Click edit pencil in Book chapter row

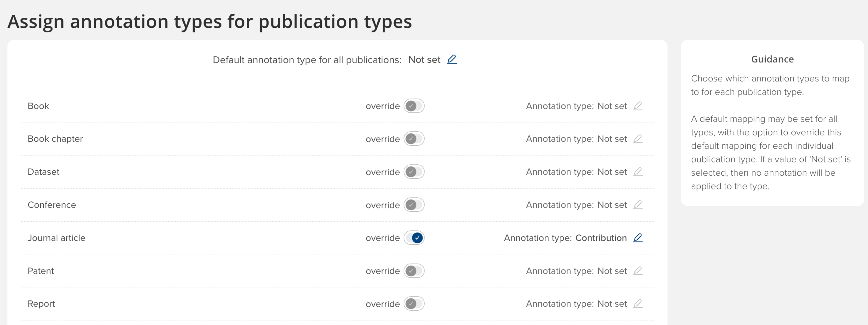tap(637, 139)
